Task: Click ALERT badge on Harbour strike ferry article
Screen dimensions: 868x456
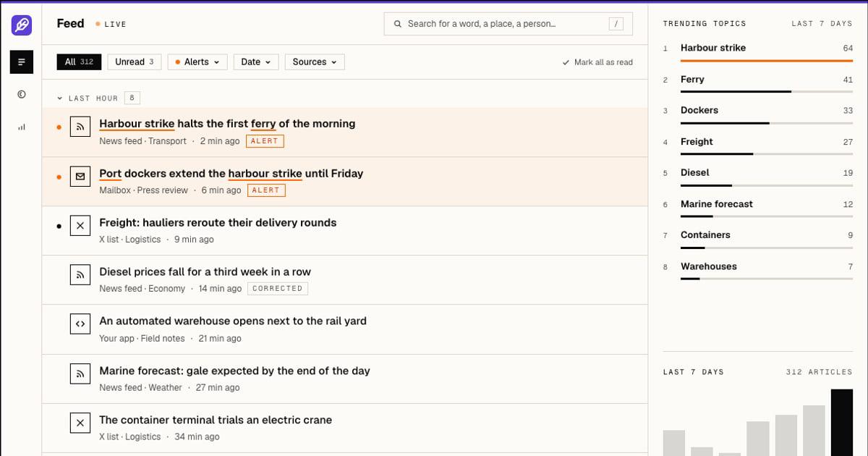Action: tap(265, 141)
